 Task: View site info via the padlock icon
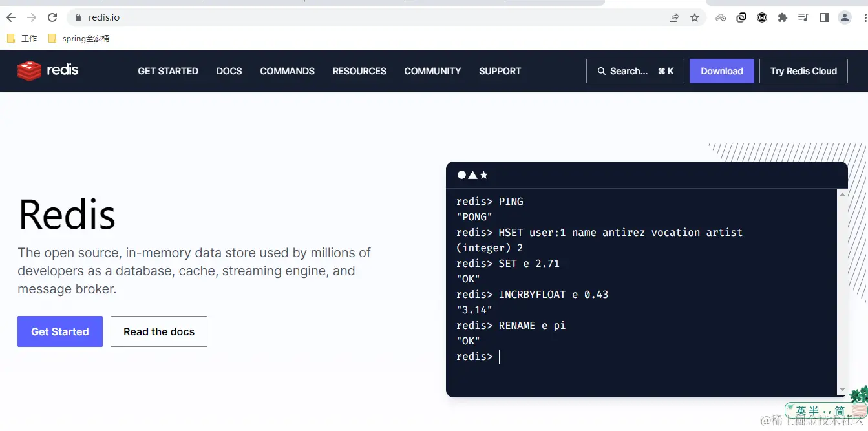pos(78,17)
